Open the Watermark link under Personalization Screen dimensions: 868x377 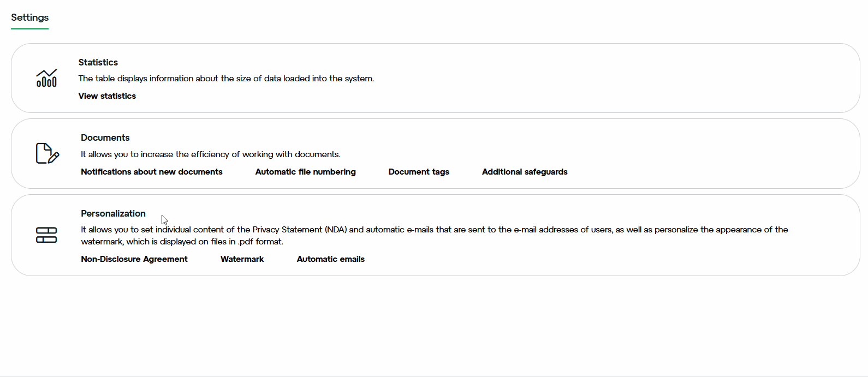242,259
